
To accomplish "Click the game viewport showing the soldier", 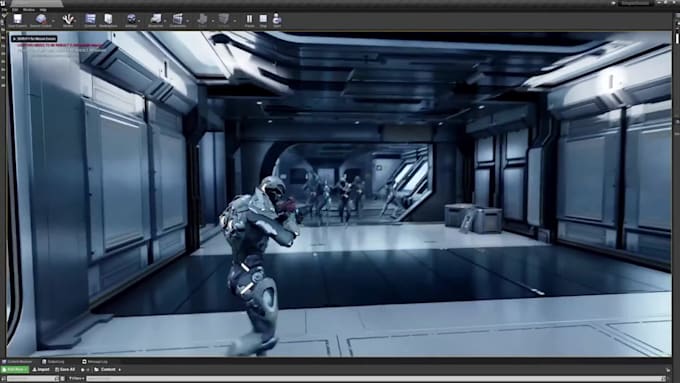I will point(339,194).
